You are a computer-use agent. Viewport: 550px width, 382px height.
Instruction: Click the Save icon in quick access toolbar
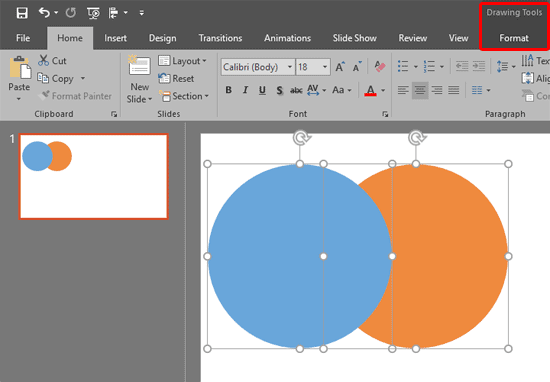(22, 13)
